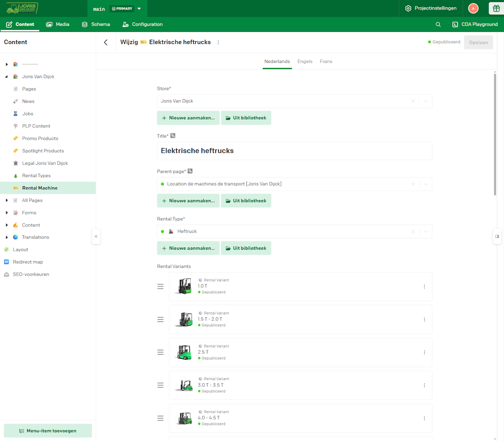Click Menu-item toevoegen button

[48, 431]
